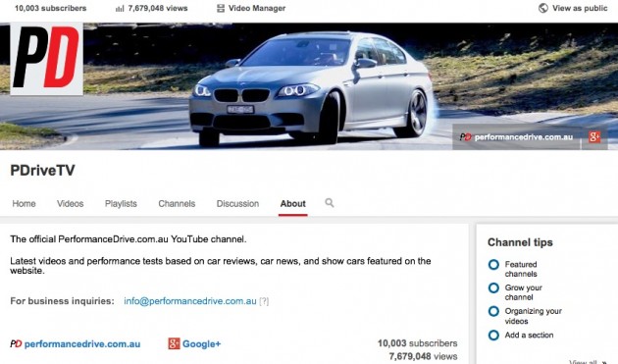Click Organizing your videos tip text

(534, 316)
